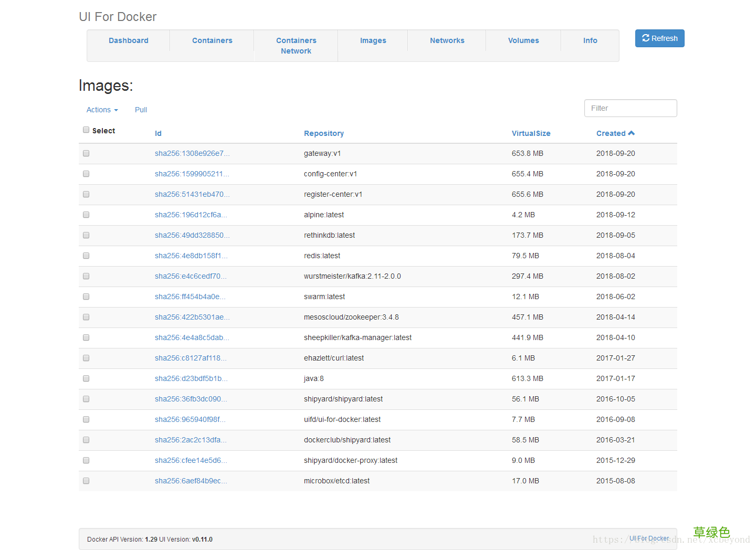
Task: Select the checkbox next to redis:latest image
Action: [x=86, y=256]
